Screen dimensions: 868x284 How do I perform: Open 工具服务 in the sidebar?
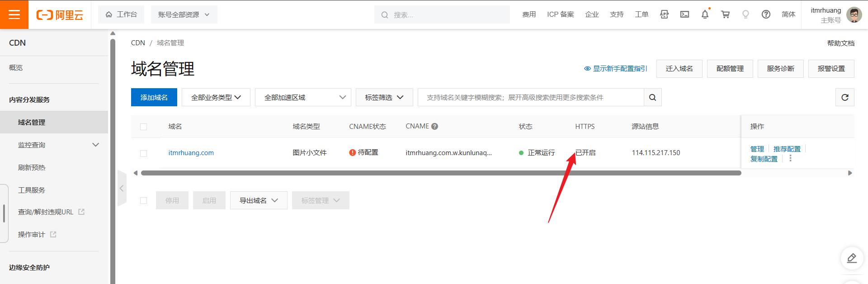tap(32, 190)
